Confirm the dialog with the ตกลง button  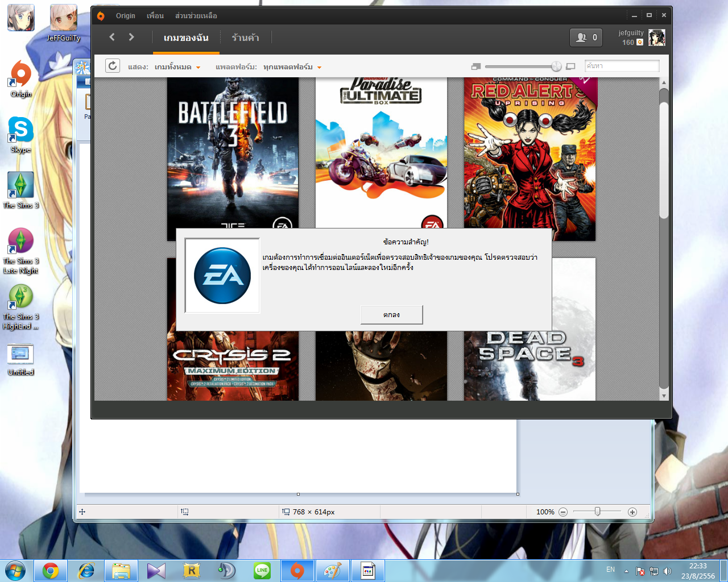coord(391,315)
